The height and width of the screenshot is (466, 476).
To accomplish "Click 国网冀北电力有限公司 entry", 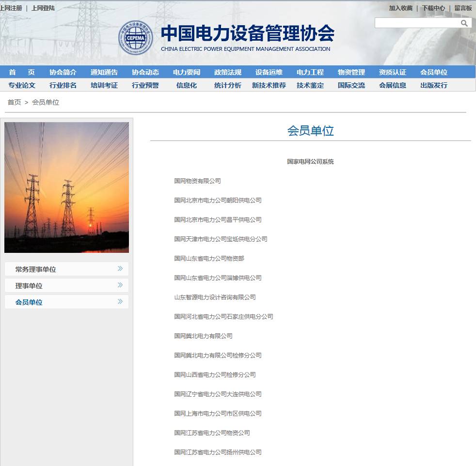I will 204,337.
